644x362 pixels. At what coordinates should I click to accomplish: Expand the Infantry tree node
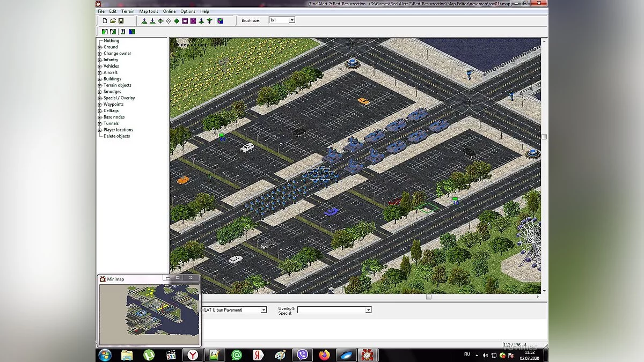[x=100, y=60]
